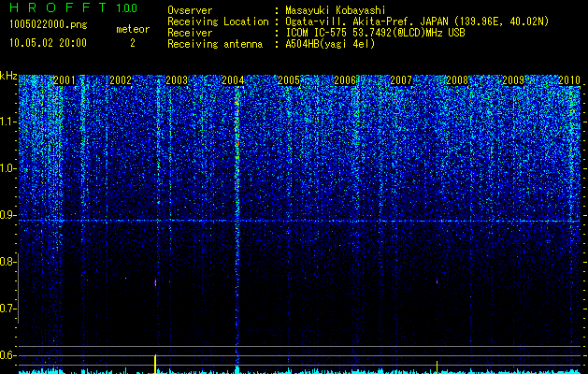The height and width of the screenshot is (374, 588).
Task: Click the 0.6 kHz axis label
Action: tap(7, 355)
